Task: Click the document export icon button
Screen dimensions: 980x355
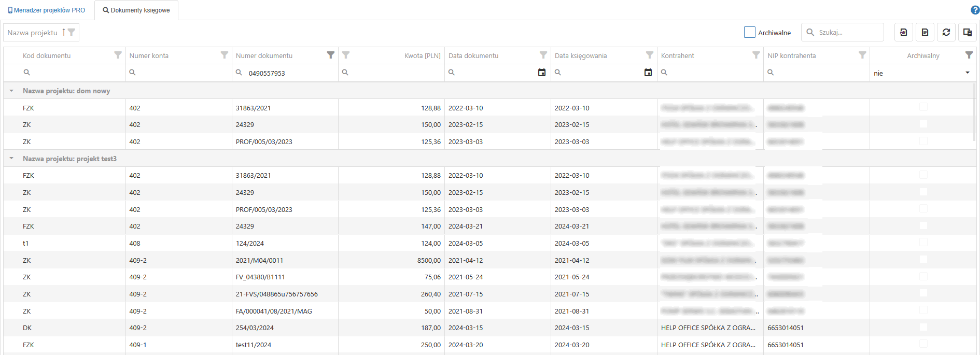Action: click(925, 32)
